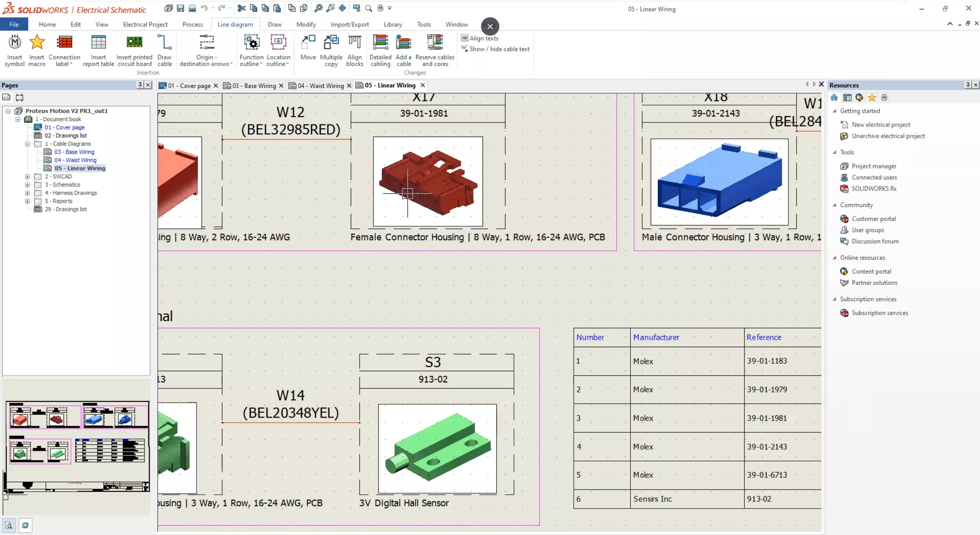980x535 pixels.
Task: Open the Line description menu tab
Action: (x=235, y=25)
